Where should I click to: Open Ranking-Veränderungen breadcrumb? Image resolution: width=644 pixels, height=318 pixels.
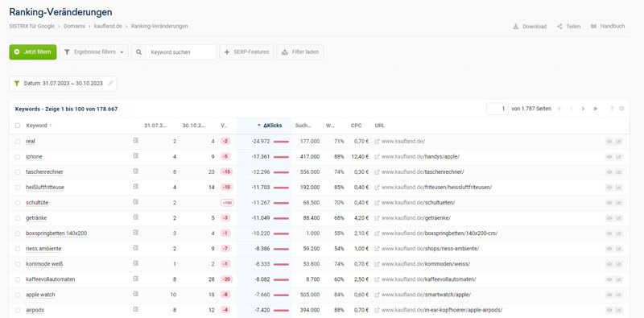tap(159, 26)
